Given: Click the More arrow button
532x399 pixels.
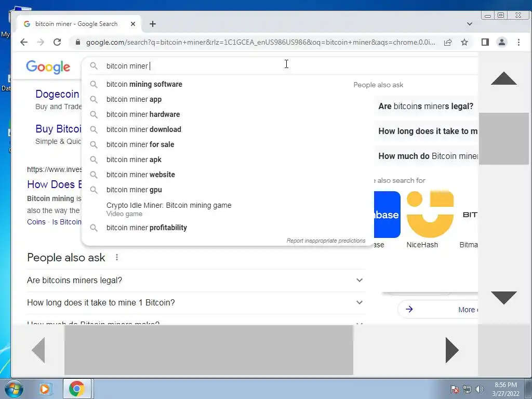Looking at the screenshot, I should click(437, 310).
